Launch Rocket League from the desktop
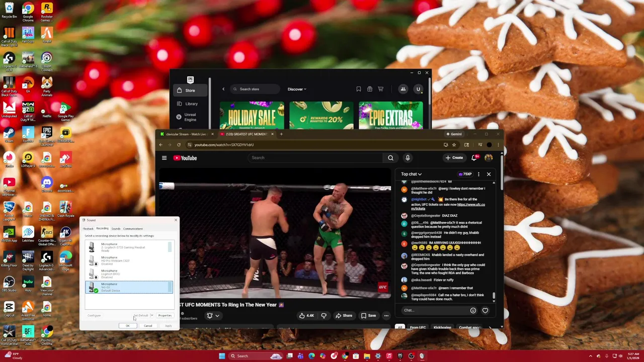The height and width of the screenshot is (362, 644). point(9,210)
